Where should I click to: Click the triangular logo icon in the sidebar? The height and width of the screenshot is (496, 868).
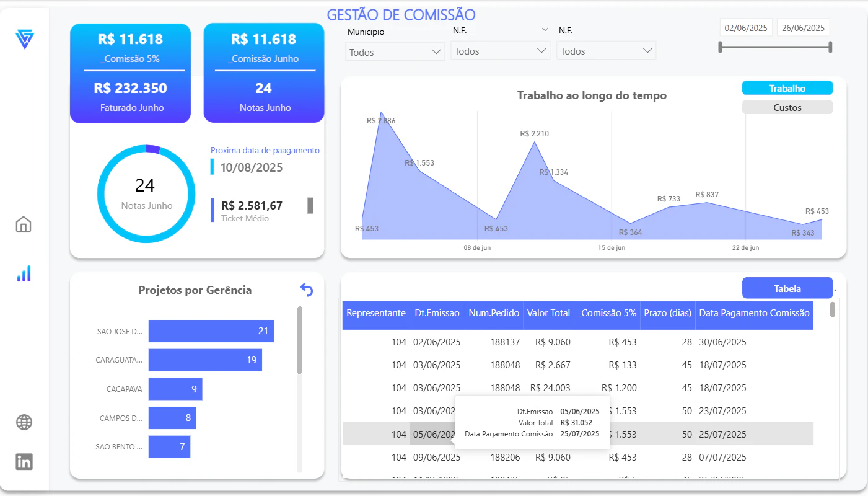25,40
